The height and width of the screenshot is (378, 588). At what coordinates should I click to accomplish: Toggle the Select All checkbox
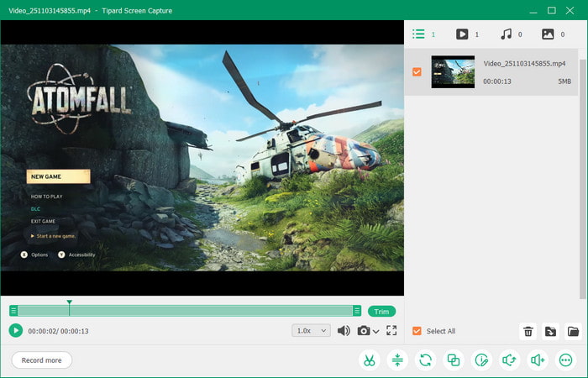(417, 331)
